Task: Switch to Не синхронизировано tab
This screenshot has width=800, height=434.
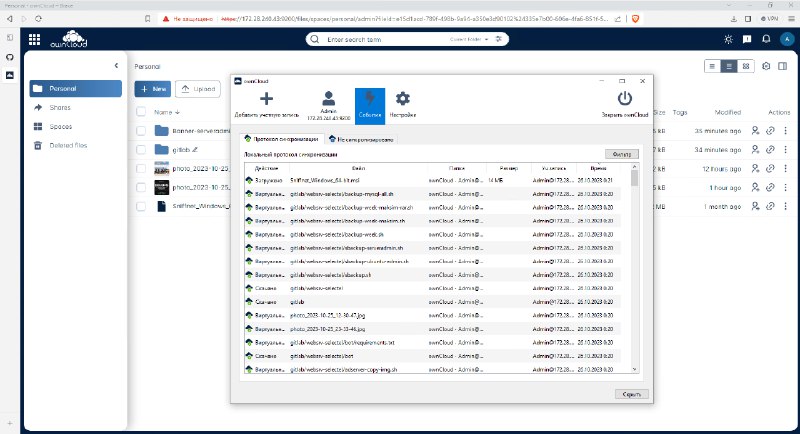Action: click(x=361, y=139)
